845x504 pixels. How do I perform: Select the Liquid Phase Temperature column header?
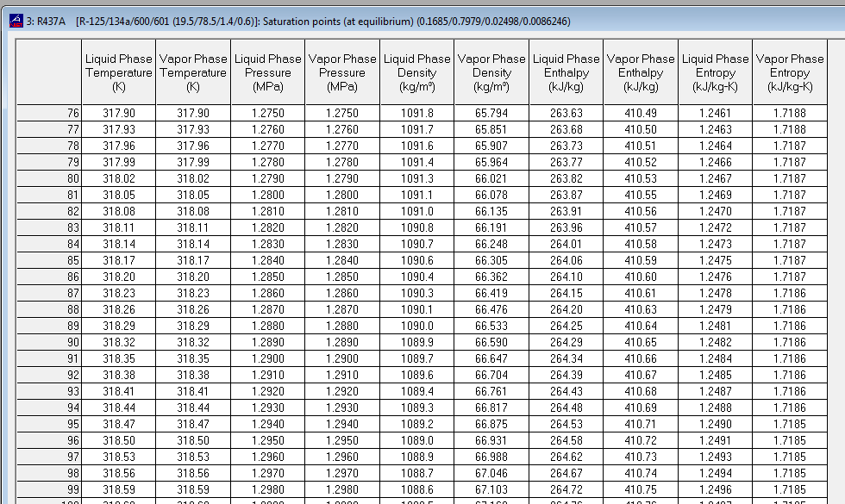[118, 73]
